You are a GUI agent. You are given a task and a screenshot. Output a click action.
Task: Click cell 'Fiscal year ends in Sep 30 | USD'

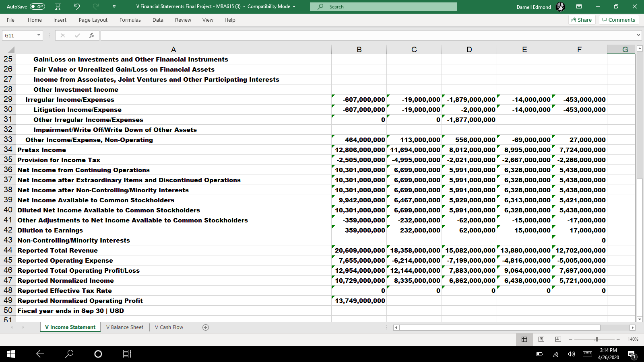(173, 311)
